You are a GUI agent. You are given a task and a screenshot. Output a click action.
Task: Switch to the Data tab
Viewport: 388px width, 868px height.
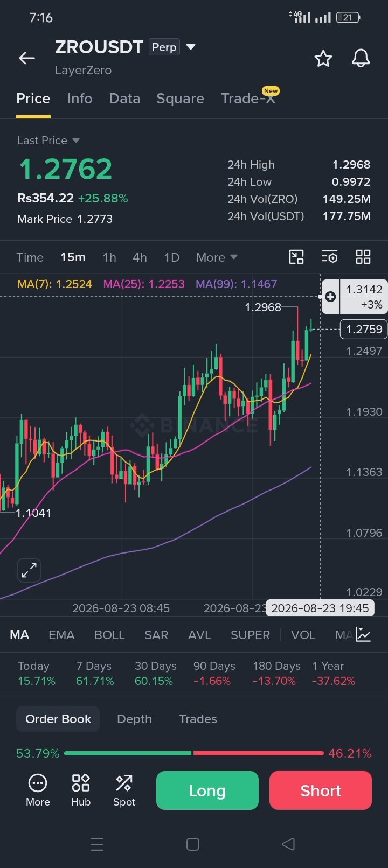pos(124,99)
